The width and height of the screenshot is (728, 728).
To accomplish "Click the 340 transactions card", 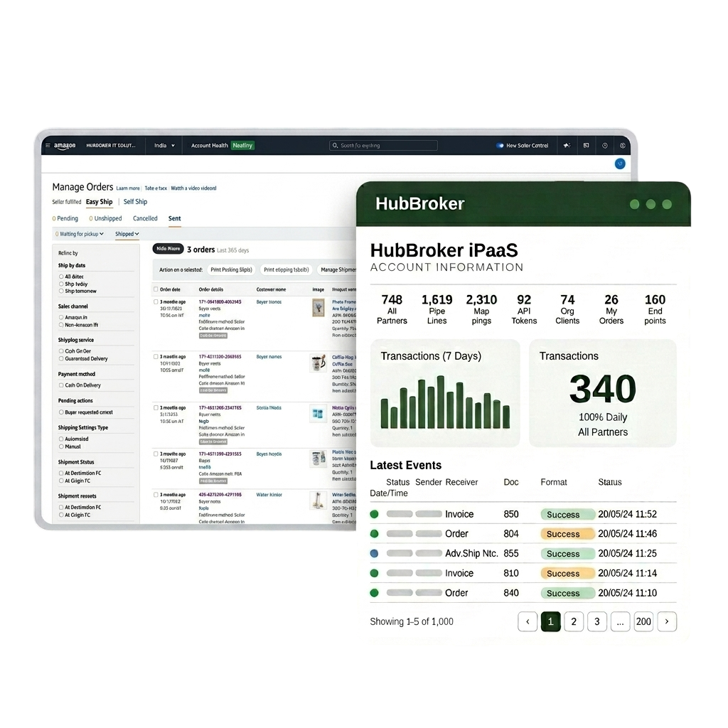I will [x=603, y=393].
